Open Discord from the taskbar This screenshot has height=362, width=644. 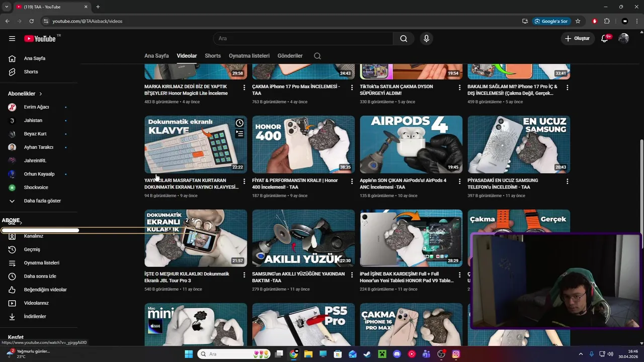click(x=397, y=354)
